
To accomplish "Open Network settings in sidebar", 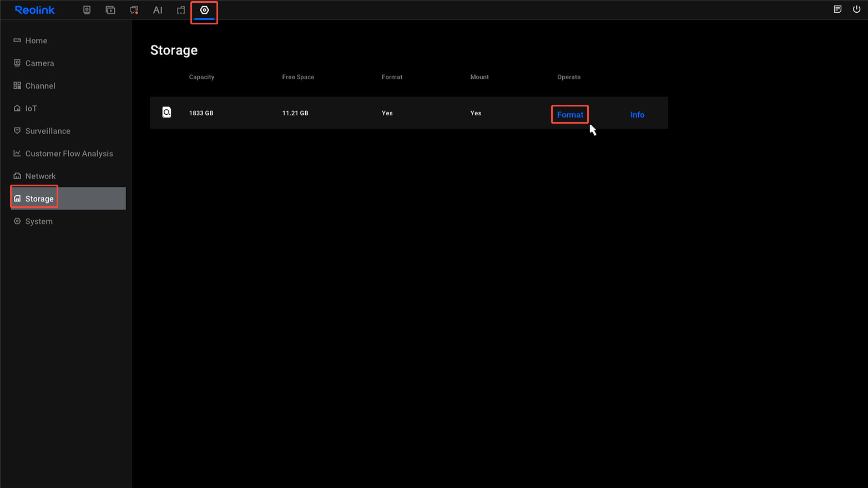I will 41,176.
